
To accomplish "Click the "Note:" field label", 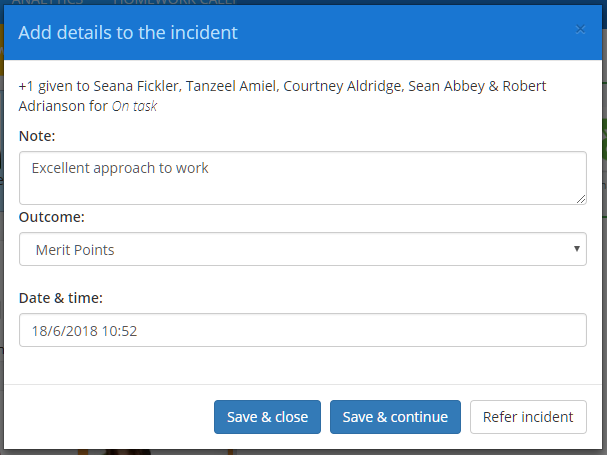I will click(37, 135).
